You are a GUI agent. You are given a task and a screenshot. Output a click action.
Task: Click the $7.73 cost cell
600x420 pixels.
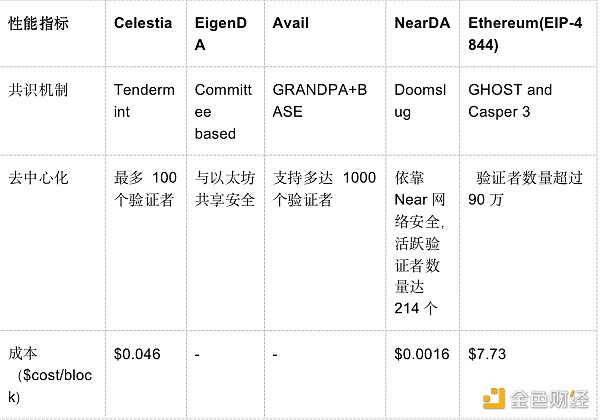click(488, 353)
